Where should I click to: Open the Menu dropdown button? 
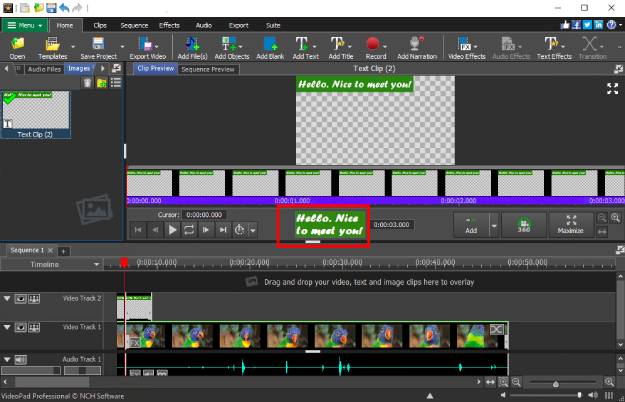[x=25, y=25]
